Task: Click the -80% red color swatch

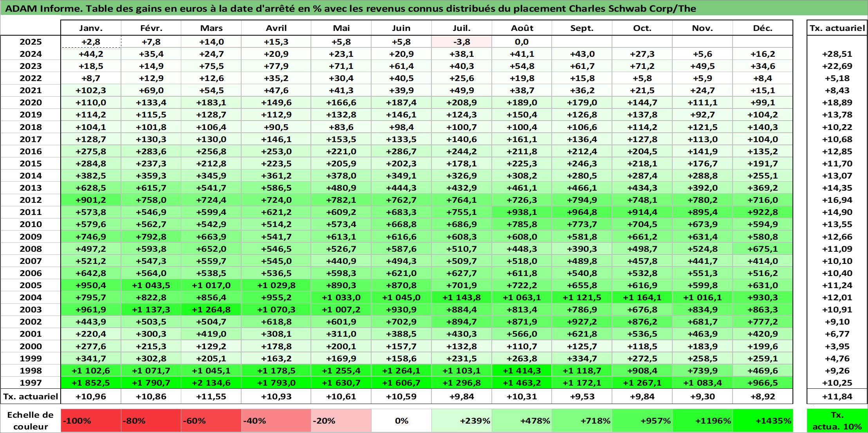Action: click(x=151, y=420)
